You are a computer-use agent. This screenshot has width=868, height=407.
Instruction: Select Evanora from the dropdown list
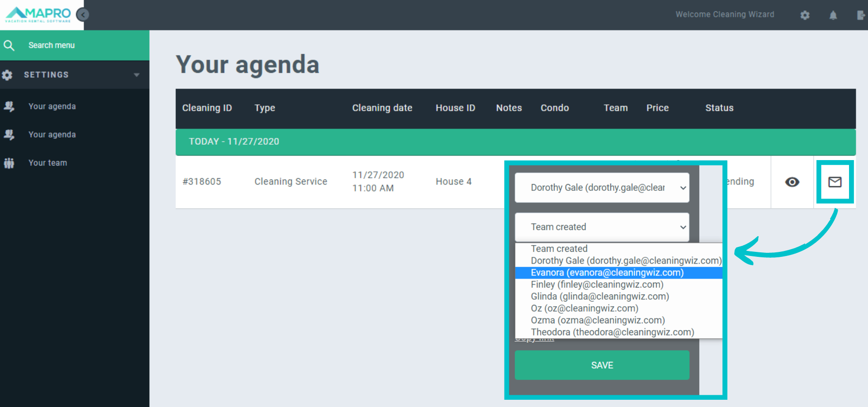click(607, 273)
